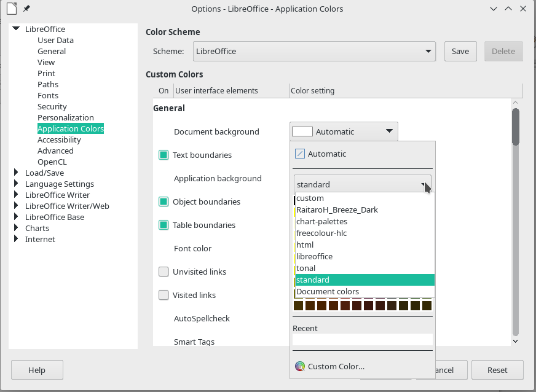Click the pin icon in the titlebar

(25, 9)
